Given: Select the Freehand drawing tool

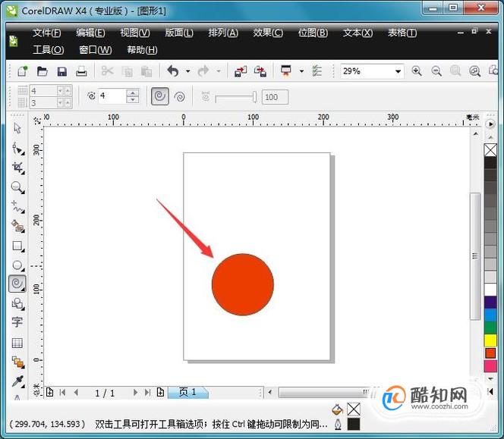Looking at the screenshot, I should point(18,207).
